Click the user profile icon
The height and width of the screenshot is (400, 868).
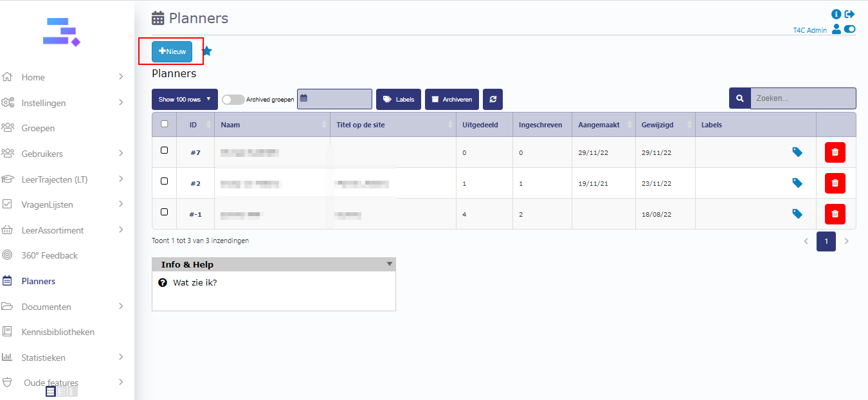click(836, 29)
